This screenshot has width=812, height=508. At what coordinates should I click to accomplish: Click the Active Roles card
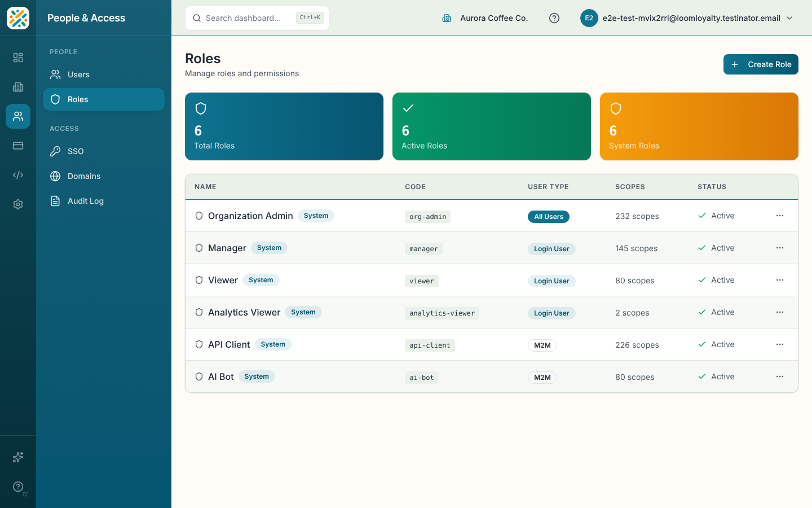492,126
